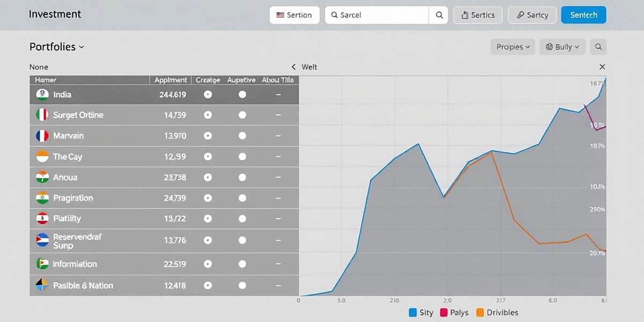The height and width of the screenshot is (322, 644).
Task: Click the blue Sity legend swatch
Action: (x=413, y=312)
